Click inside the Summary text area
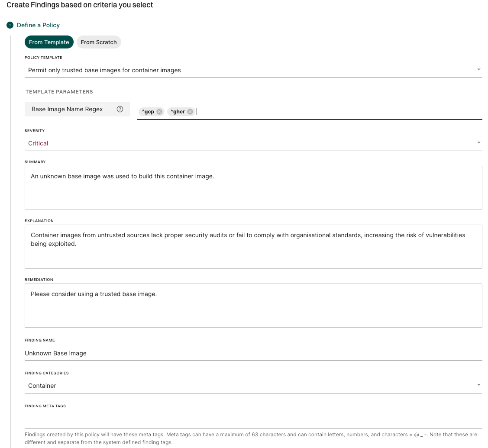The width and height of the screenshot is (488, 448). pos(253,187)
